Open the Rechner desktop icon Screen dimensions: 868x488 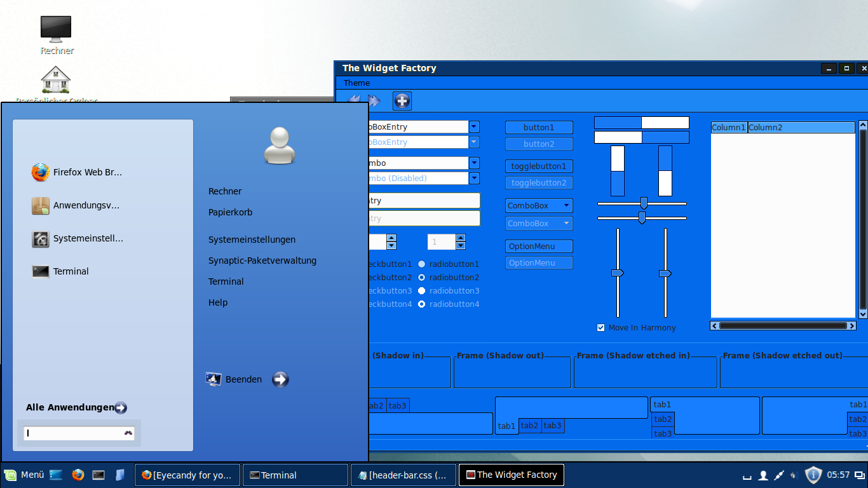56,29
